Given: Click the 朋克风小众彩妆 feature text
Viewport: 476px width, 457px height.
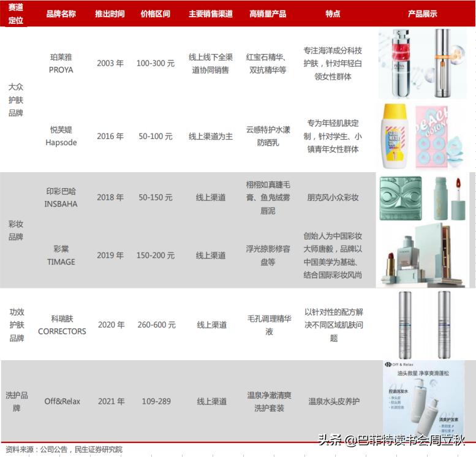Looking at the screenshot, I should coord(333,197).
